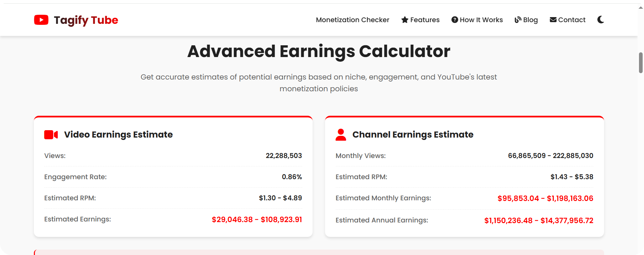Toggle dark mode with the moon icon
Viewport: 644px width, 255px height.
pyautogui.click(x=600, y=20)
